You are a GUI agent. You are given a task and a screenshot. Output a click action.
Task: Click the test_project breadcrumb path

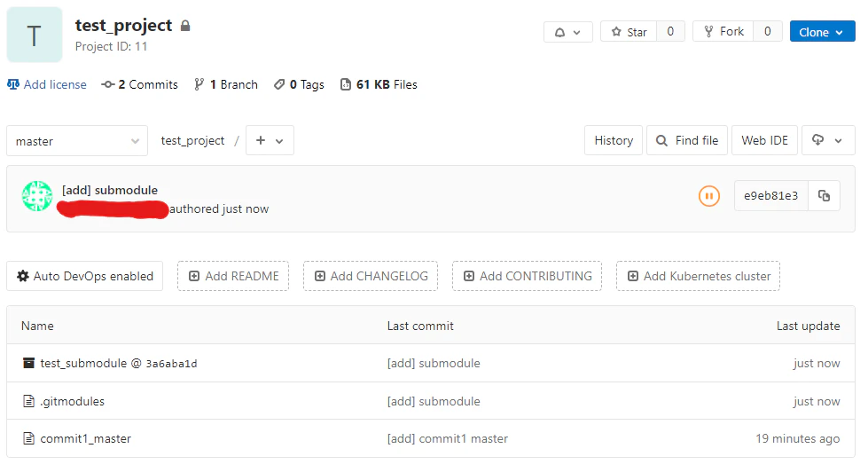[192, 141]
